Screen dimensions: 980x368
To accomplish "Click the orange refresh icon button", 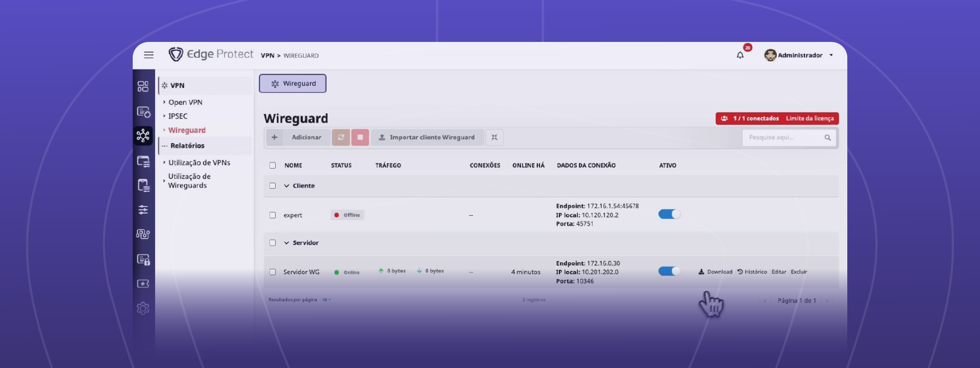I will pos(340,137).
